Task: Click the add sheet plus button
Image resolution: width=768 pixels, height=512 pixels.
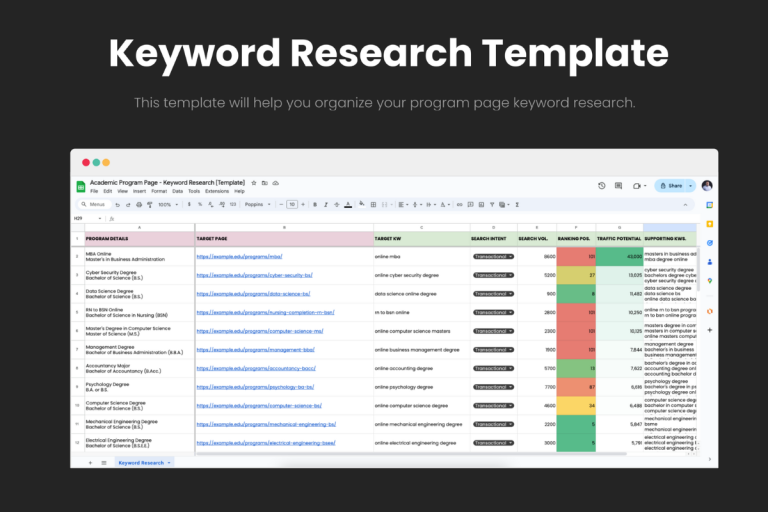Action: click(90, 463)
